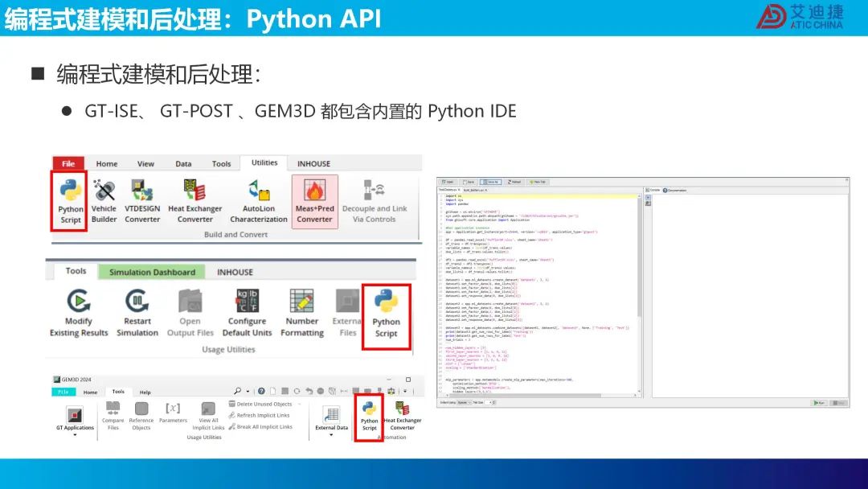Click the Tab Size stepper in Python IDE
This screenshot has height=489, width=868.
point(493,403)
